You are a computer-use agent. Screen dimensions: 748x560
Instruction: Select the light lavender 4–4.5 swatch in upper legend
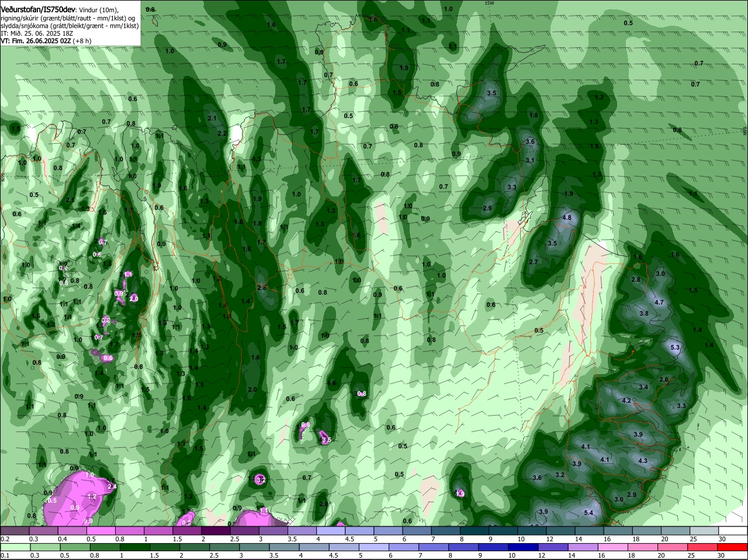332,530
